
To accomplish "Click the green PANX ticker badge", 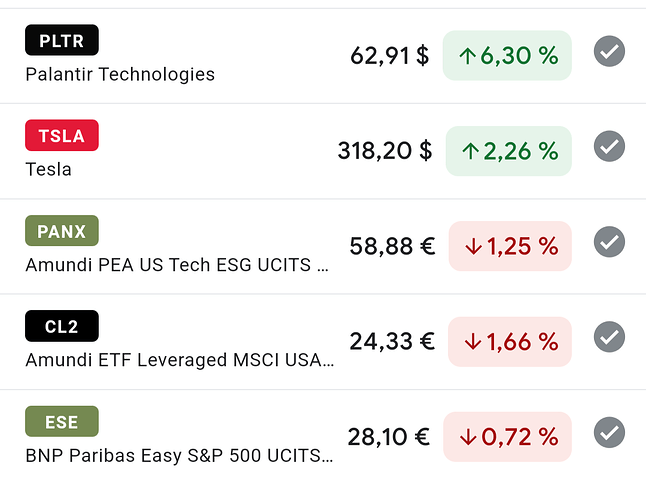I will 62,230.
